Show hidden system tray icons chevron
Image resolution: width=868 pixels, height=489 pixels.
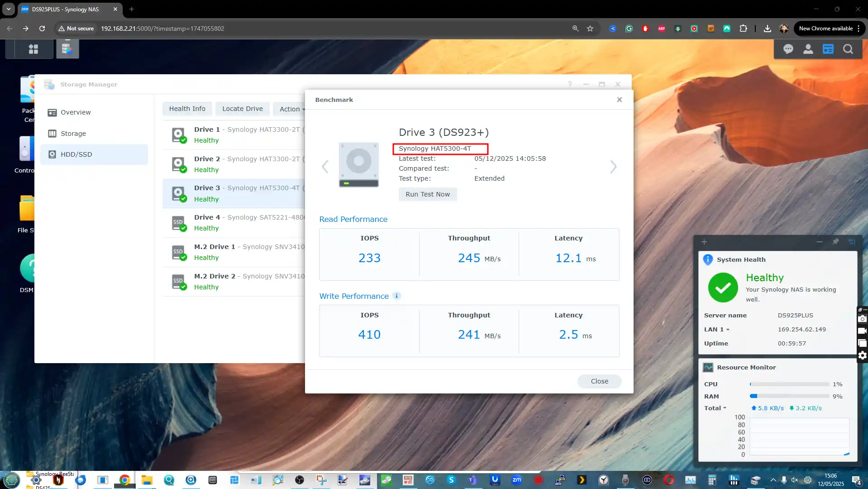click(x=773, y=480)
